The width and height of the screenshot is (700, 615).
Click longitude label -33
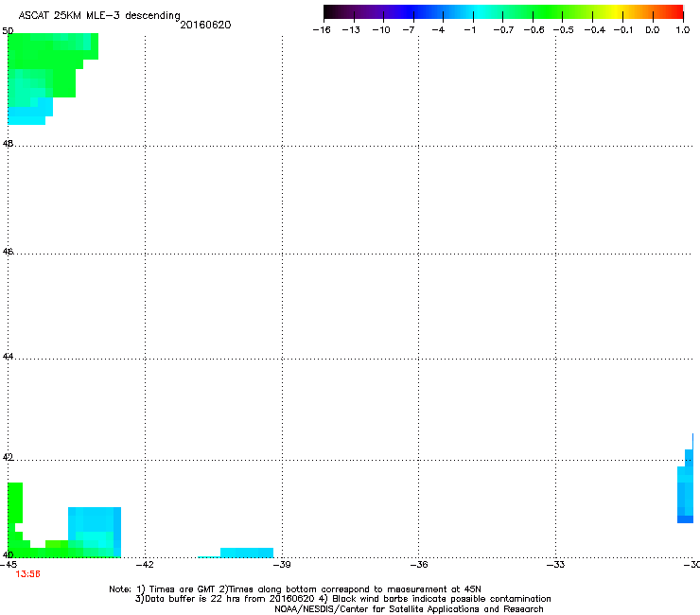(x=555, y=565)
